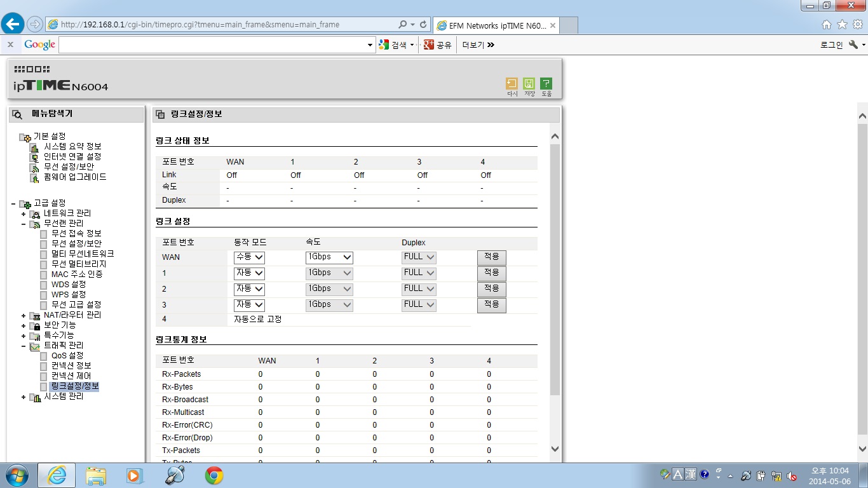Open 더보기 in the Google toolbar
Image resolution: width=868 pixels, height=488 pixels.
(478, 45)
